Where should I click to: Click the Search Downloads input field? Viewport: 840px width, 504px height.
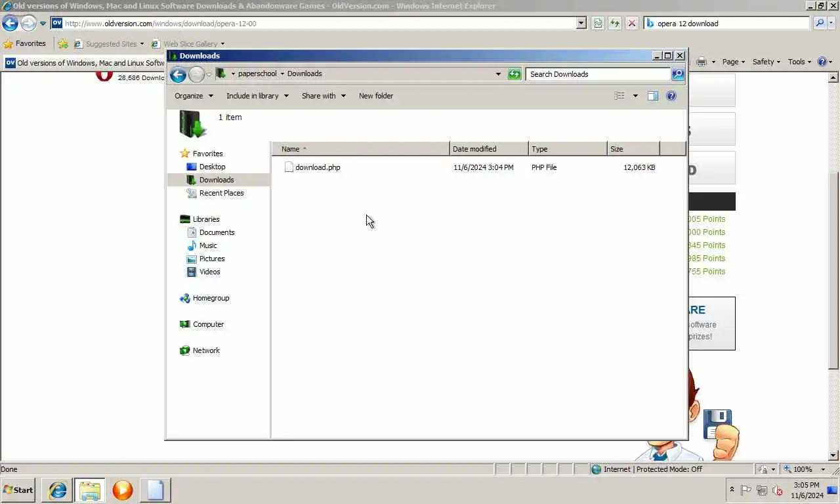click(598, 74)
